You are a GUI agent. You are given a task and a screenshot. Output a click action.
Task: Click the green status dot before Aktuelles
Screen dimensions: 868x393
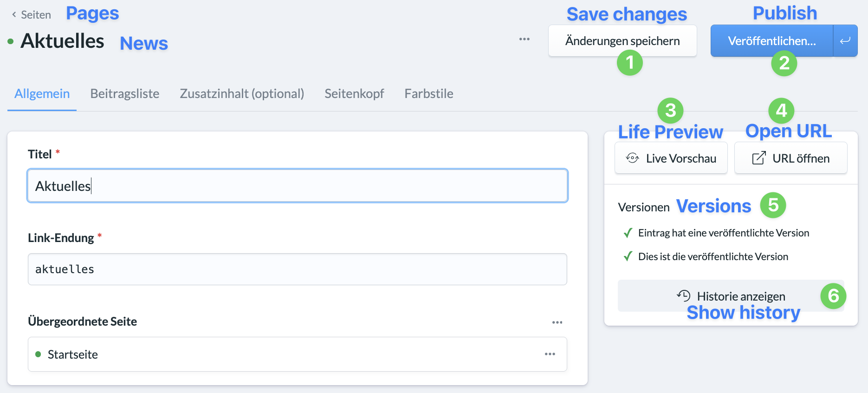[11, 41]
